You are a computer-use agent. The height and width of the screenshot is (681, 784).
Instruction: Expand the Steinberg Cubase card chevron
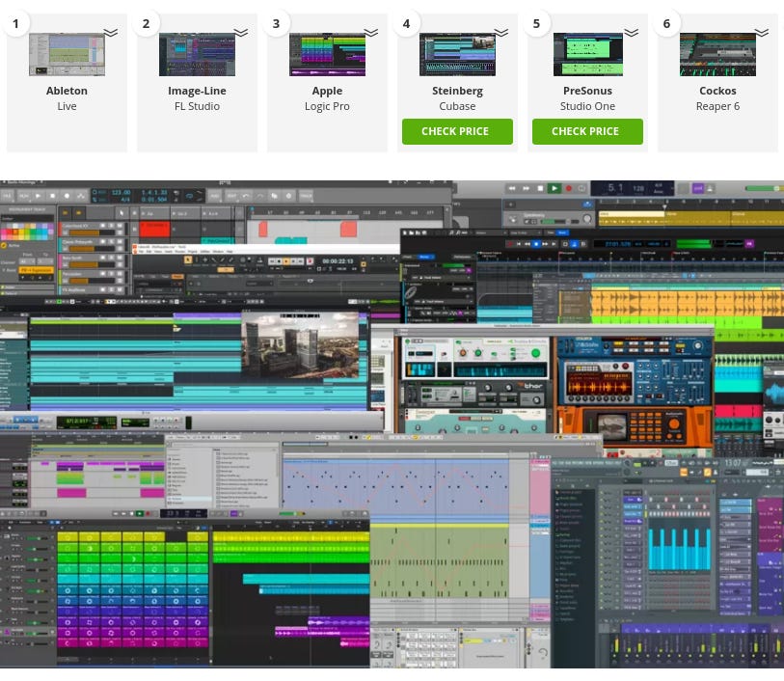[501, 33]
